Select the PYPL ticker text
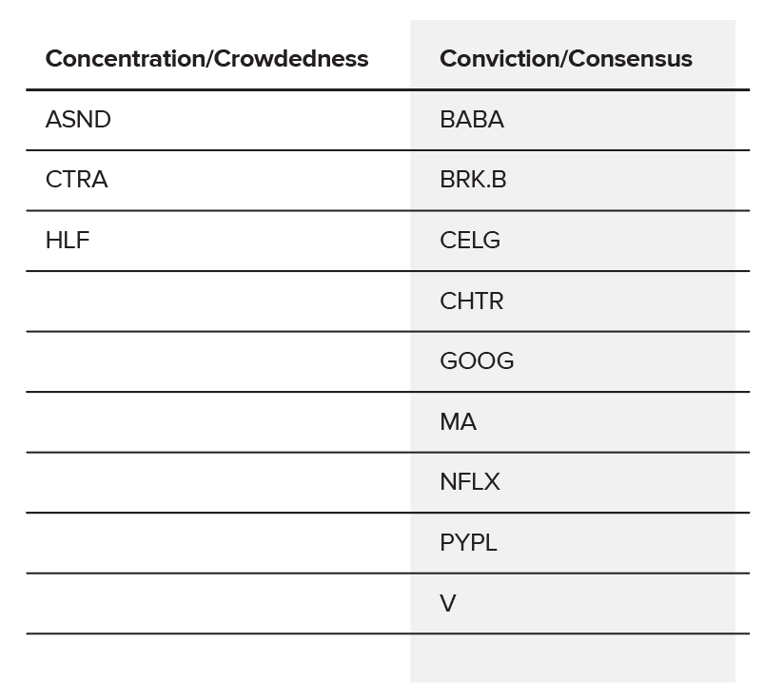The height and width of the screenshot is (700, 764). click(x=468, y=543)
